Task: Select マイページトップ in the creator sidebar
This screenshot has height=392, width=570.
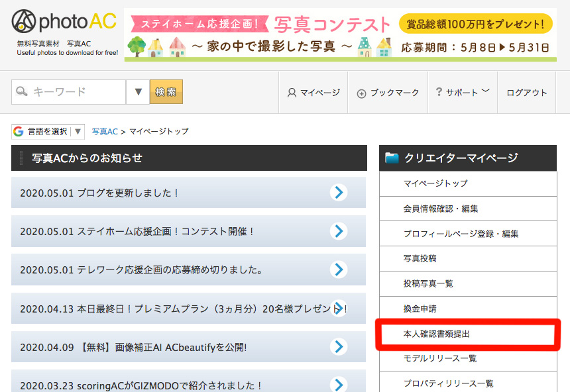Action: click(468, 183)
